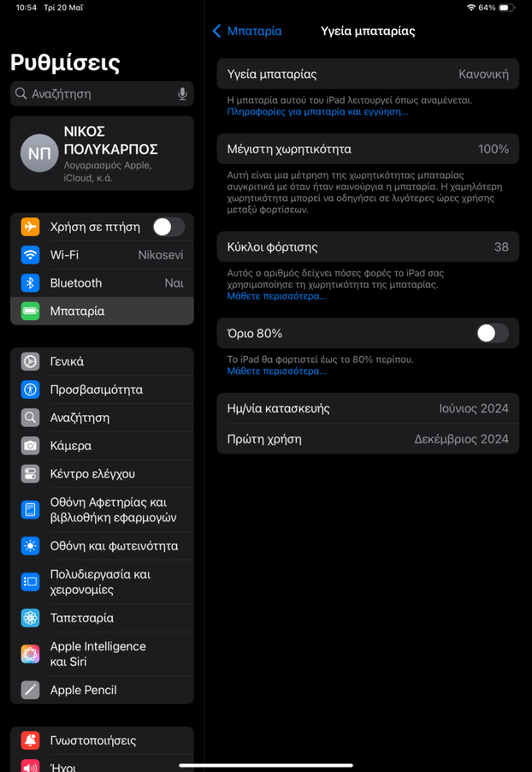The image size is (532, 772).
Task: Open Μάθετε περισσότερα link under Κύκλοι φόρτισης
Action: tap(276, 297)
